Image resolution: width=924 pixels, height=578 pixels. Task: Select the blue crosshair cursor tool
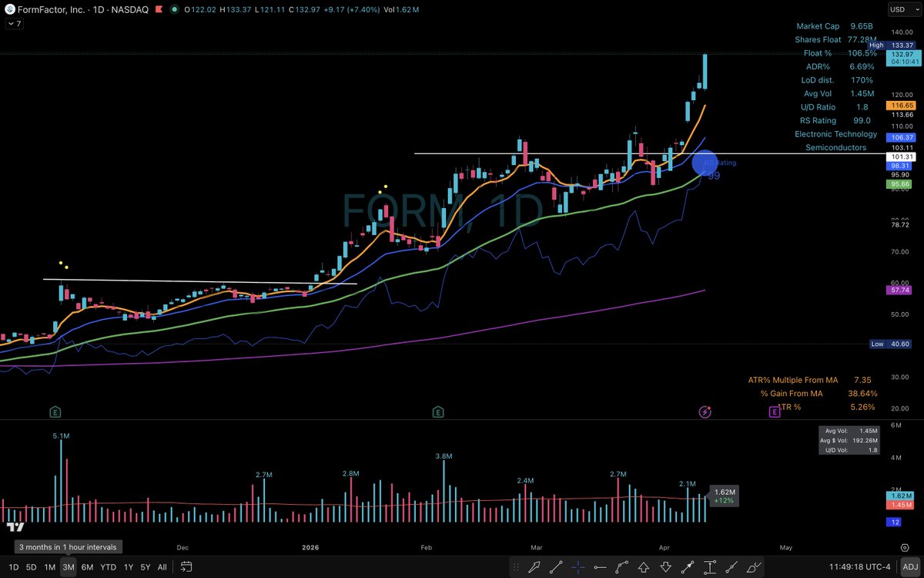click(577, 567)
